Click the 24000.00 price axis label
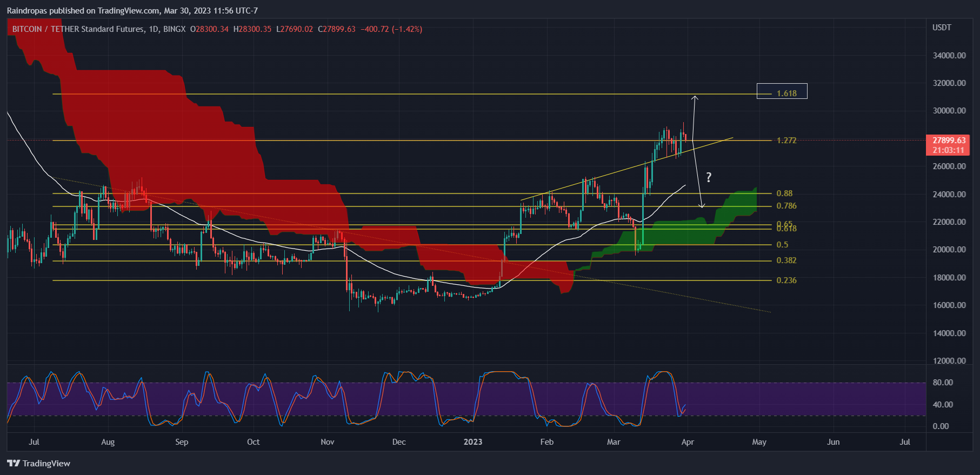Image resolution: width=980 pixels, height=475 pixels. 949,195
